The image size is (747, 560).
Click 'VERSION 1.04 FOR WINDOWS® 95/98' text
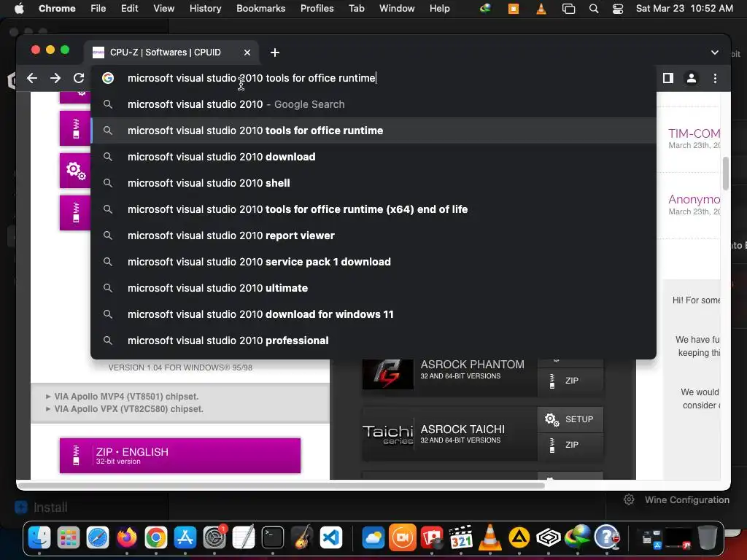coord(180,367)
